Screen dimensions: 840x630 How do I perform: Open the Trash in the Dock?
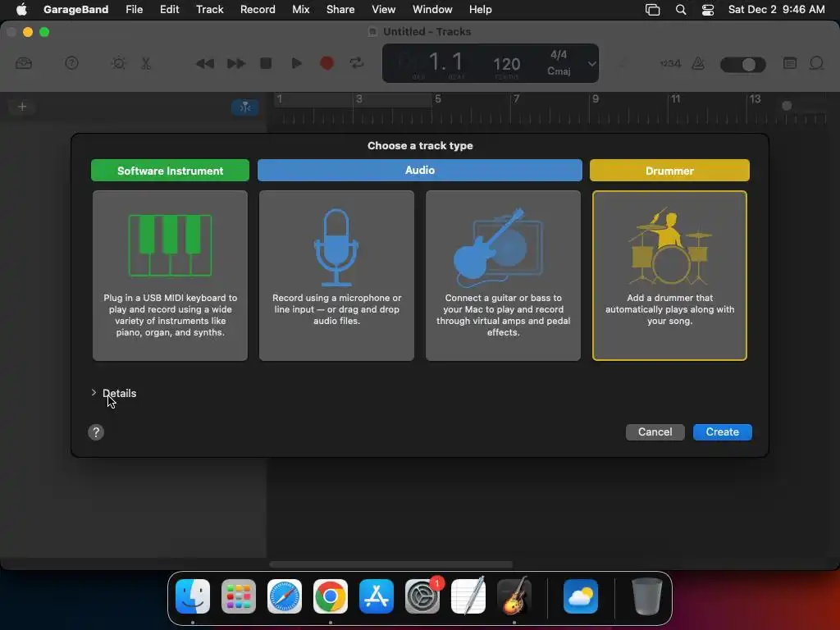(x=646, y=596)
